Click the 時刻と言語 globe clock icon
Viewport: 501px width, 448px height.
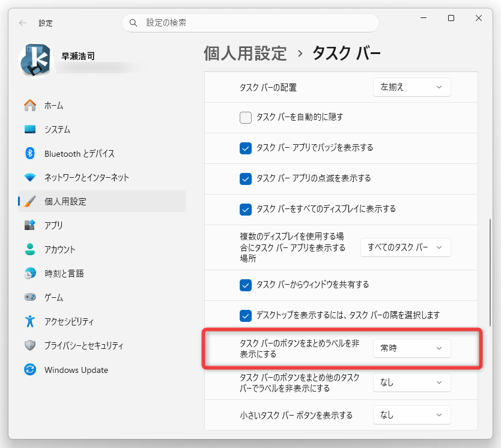pos(30,273)
